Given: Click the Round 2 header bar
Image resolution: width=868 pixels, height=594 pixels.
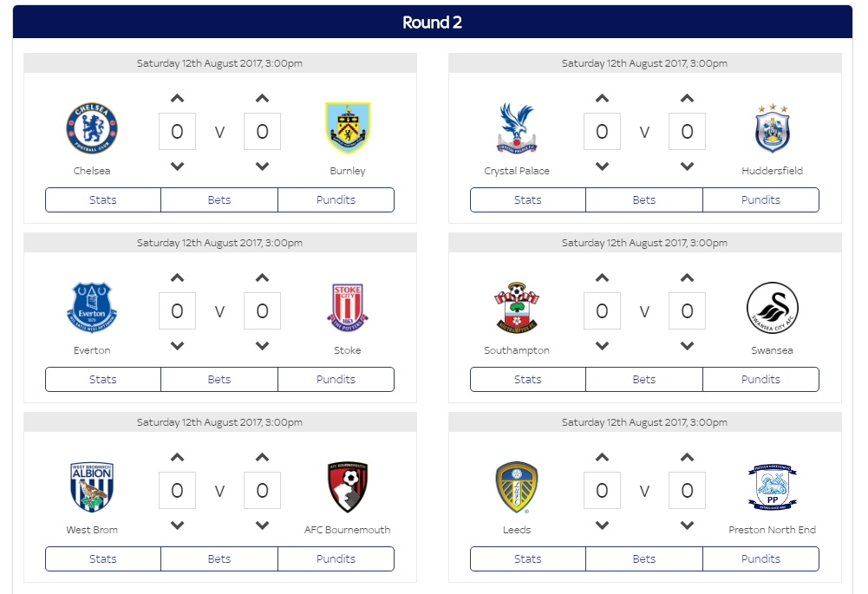Looking at the screenshot, I should (433, 23).
